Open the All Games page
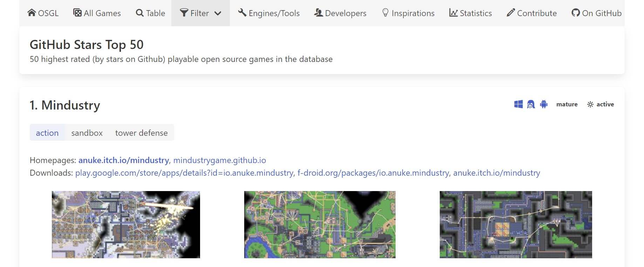Image resolution: width=644 pixels, height=267 pixels. click(97, 13)
